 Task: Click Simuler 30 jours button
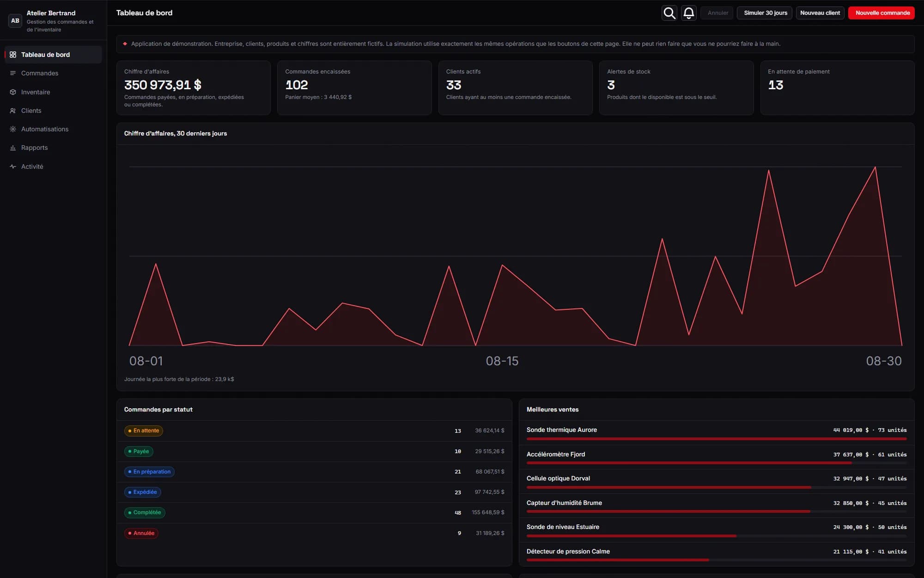pyautogui.click(x=765, y=13)
